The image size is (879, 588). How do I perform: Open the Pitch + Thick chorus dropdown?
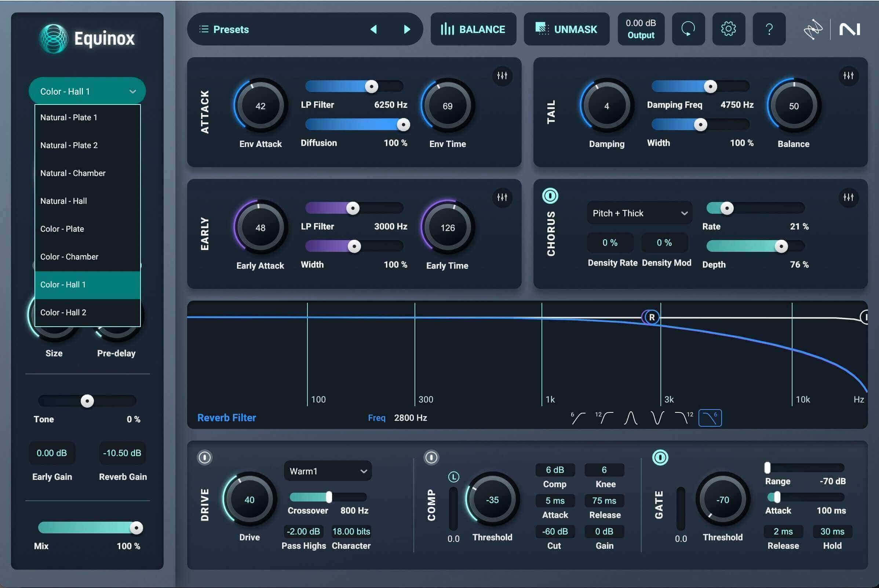pyautogui.click(x=639, y=213)
